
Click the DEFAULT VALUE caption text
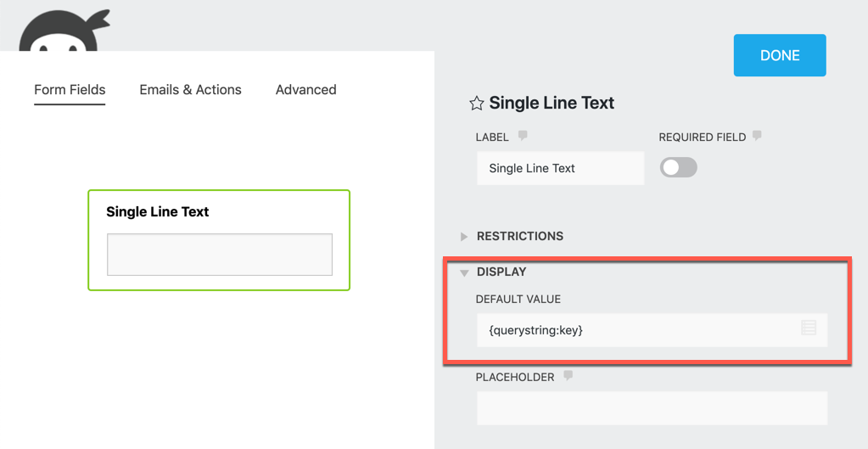[x=518, y=300]
